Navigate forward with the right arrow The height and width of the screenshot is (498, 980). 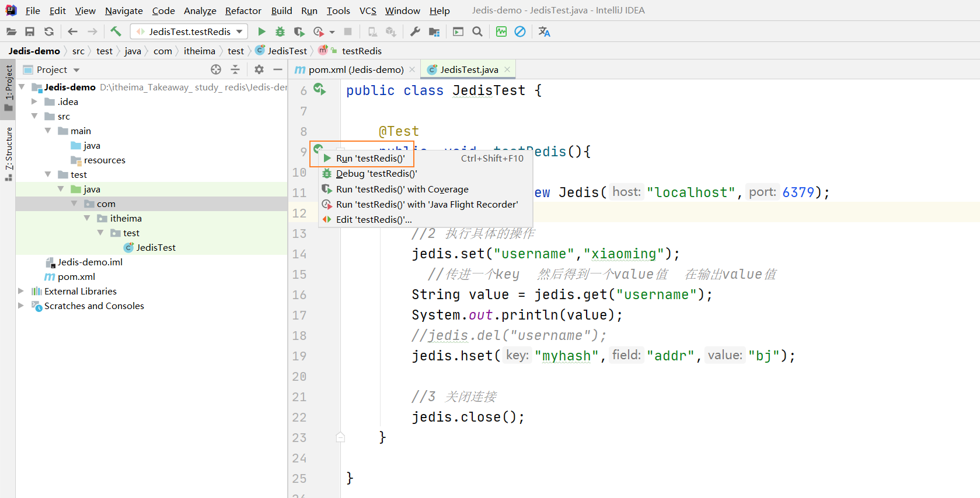pyautogui.click(x=92, y=31)
